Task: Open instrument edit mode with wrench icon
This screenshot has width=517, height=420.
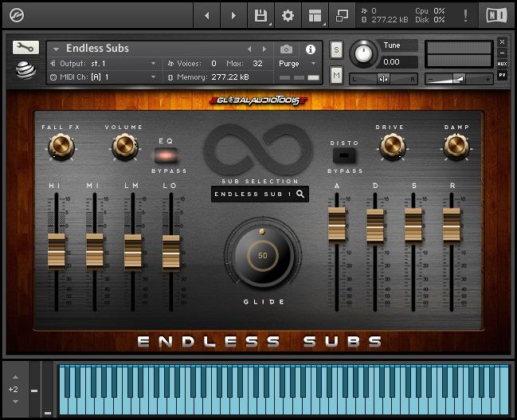Action: coord(25,48)
